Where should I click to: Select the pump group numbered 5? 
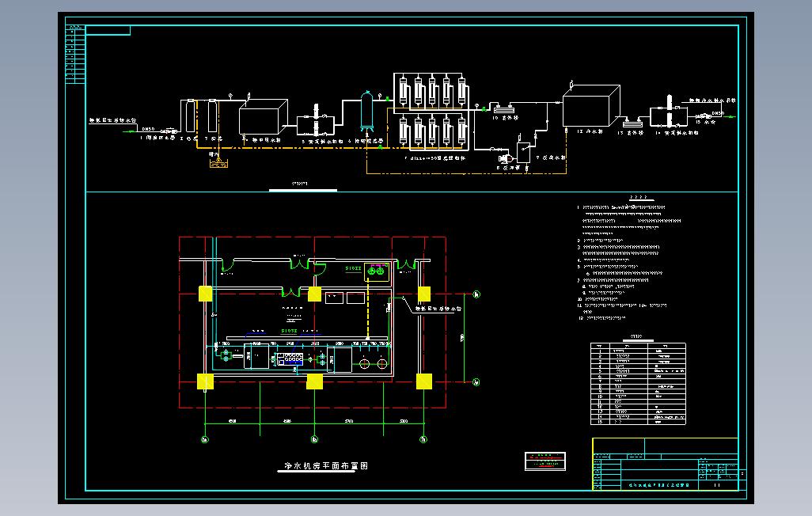coord(316,122)
